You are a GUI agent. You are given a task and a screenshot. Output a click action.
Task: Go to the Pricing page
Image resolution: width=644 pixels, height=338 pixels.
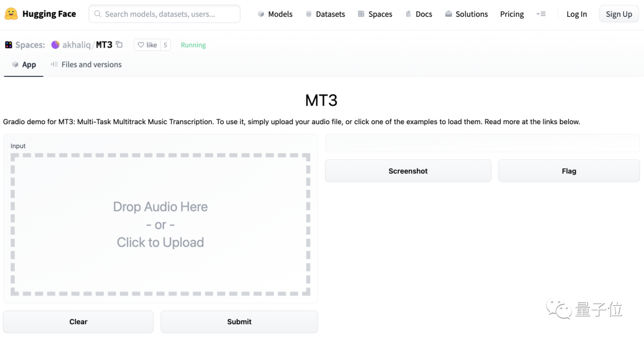[512, 14]
